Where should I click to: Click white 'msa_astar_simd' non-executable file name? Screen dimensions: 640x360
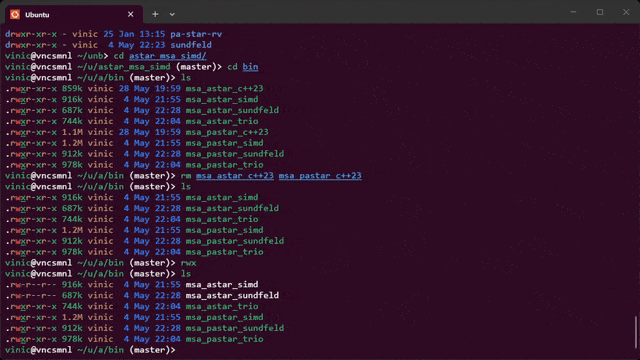pyautogui.click(x=222, y=284)
